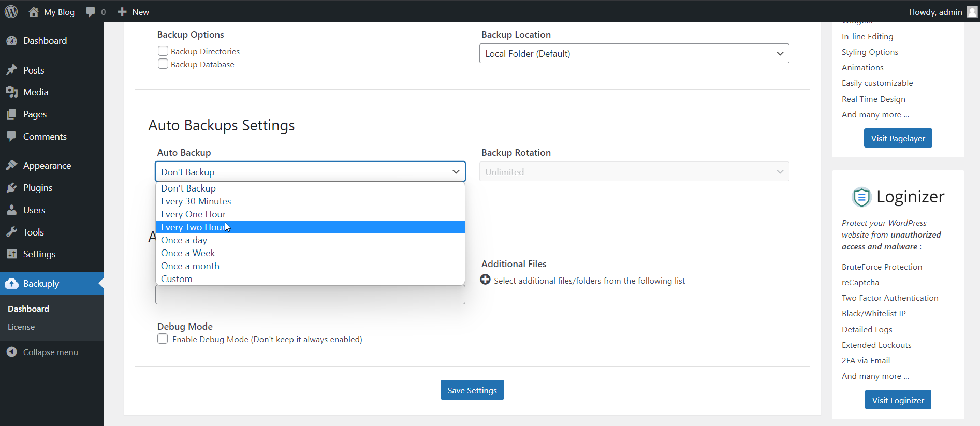The image size is (980, 426).
Task: Click the Pages icon in sidebar
Action: click(12, 114)
